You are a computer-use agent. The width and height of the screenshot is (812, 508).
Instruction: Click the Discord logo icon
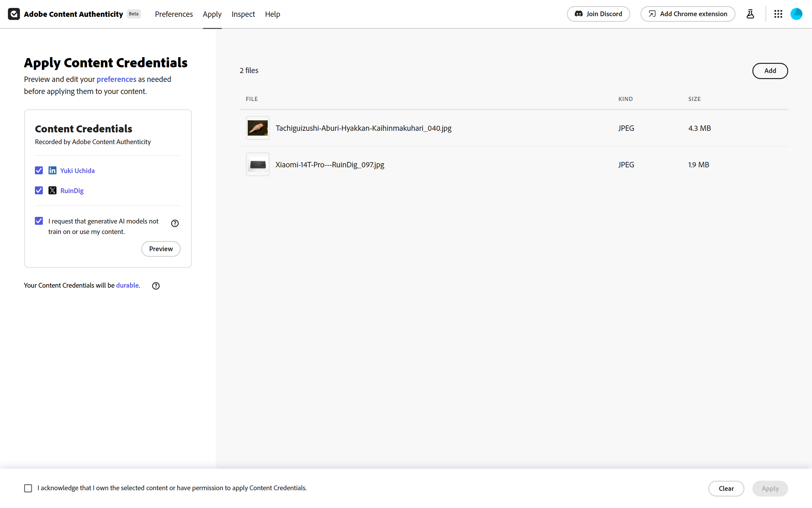click(x=579, y=14)
